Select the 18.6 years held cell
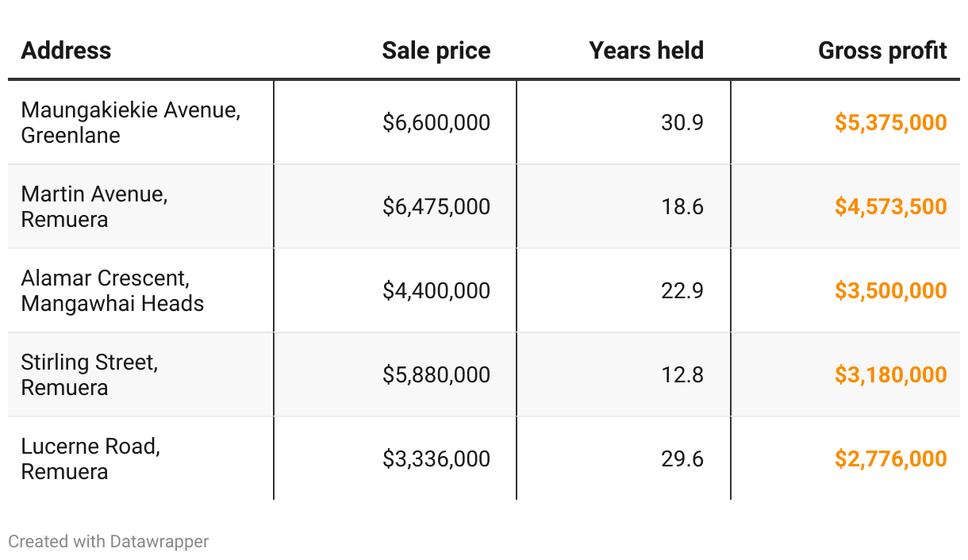The height and width of the screenshot is (560, 968). click(682, 206)
